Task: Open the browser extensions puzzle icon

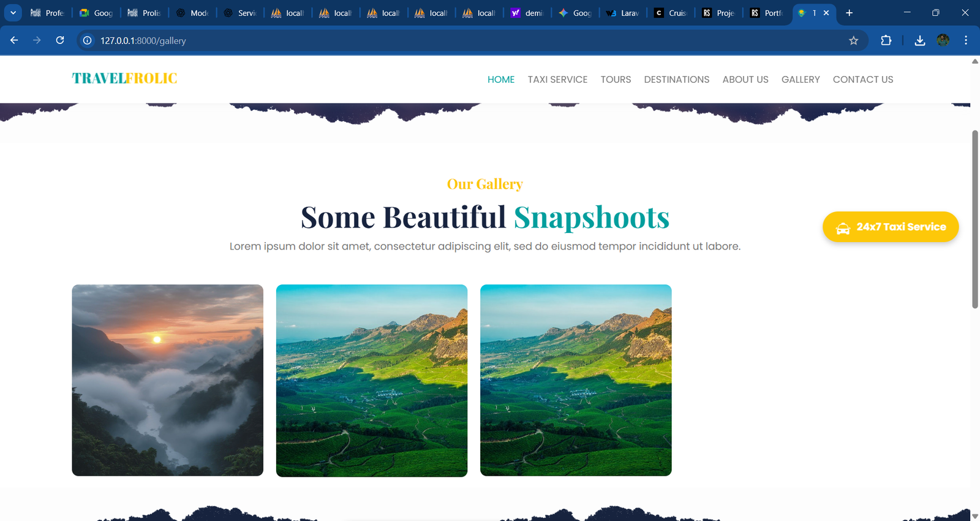Action: pyautogui.click(x=886, y=40)
